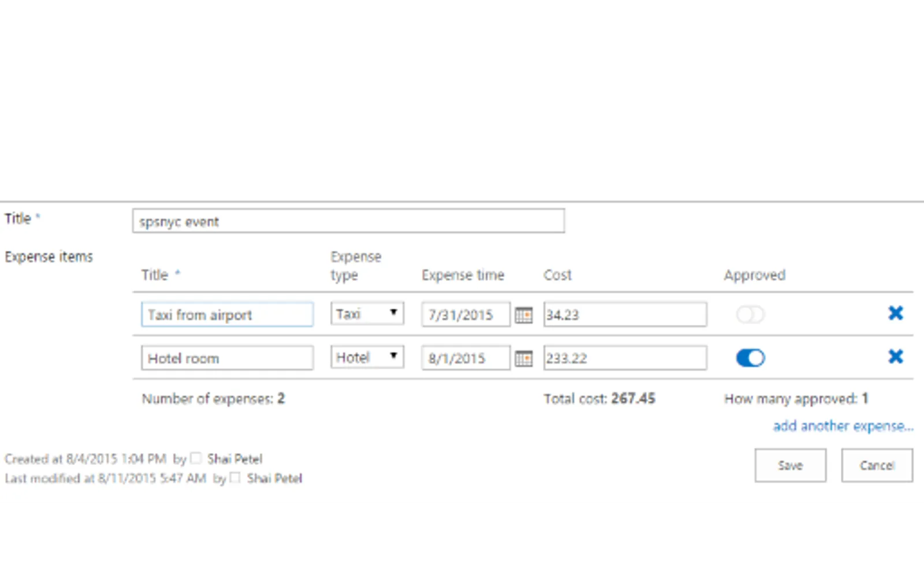
Task: Open calendar picker for 8/1/2015 date
Action: tap(524, 358)
